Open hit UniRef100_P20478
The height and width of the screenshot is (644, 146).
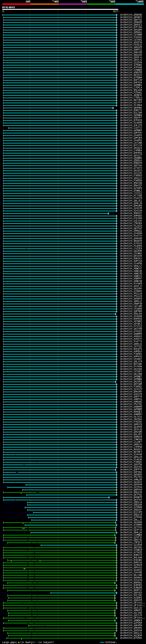131,580
